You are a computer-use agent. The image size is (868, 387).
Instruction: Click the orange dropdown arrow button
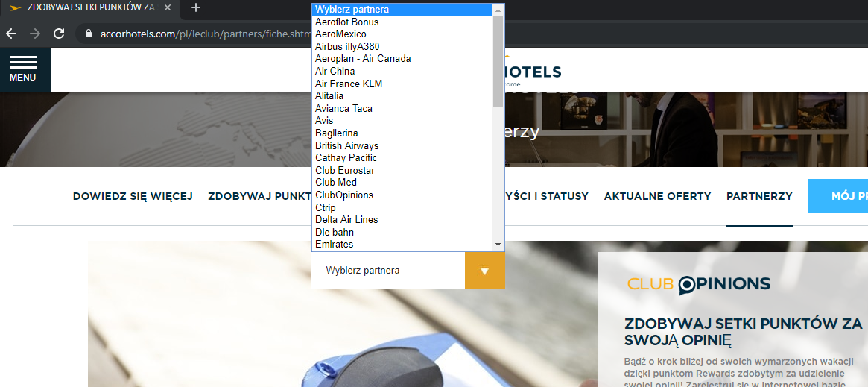click(485, 271)
